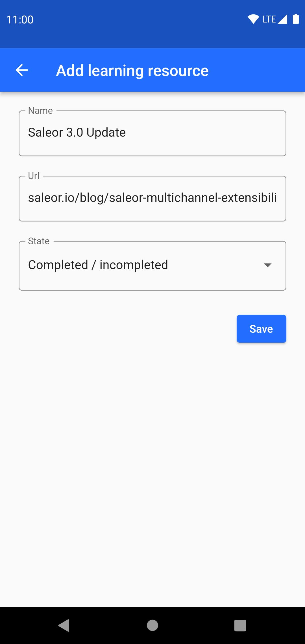The height and width of the screenshot is (644, 305).
Task: Click 'Saleor 3.0 Update' text
Action: click(77, 132)
